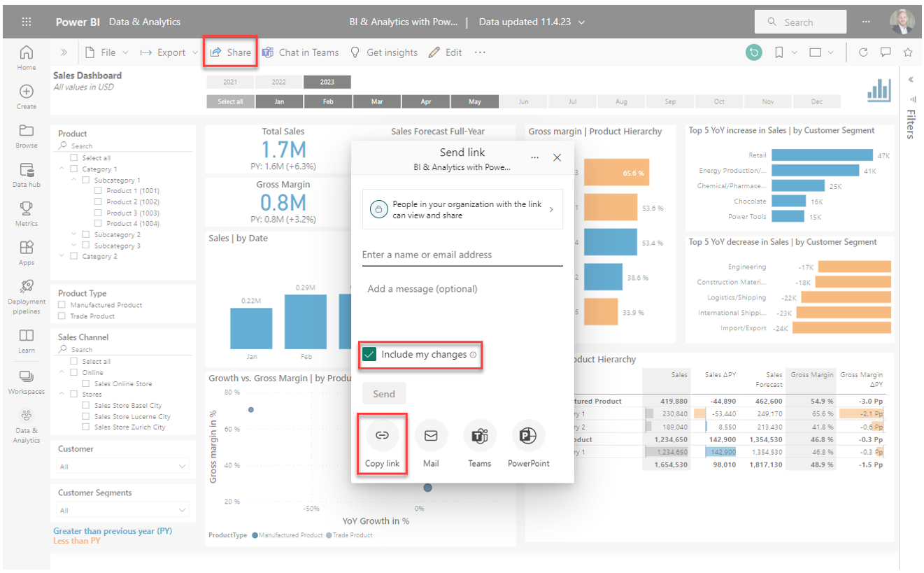Go to Home in the sidebar

[x=26, y=57]
